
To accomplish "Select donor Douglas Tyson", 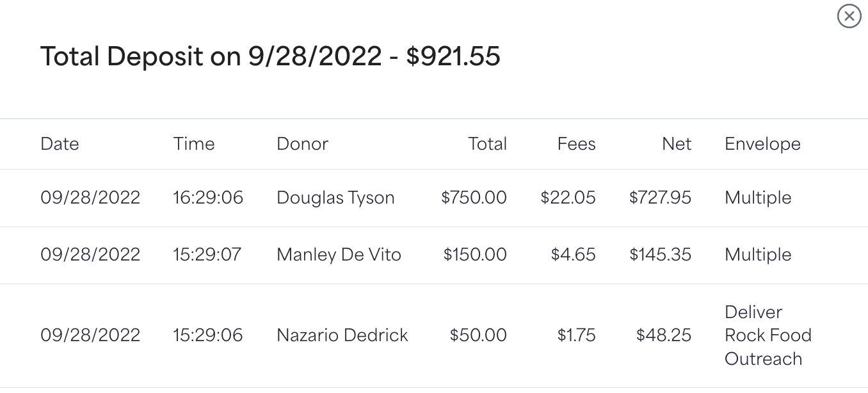I will [x=335, y=198].
